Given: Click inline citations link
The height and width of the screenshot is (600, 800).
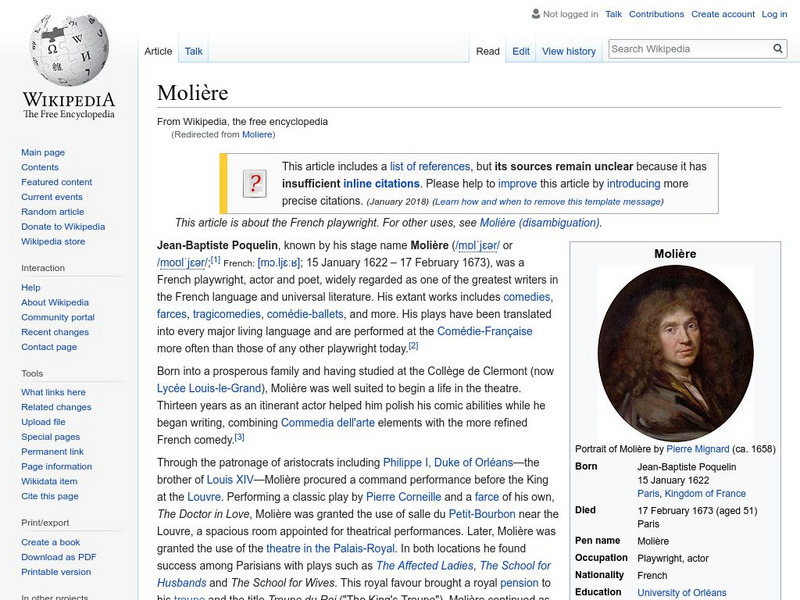Looking at the screenshot, I should 381,184.
